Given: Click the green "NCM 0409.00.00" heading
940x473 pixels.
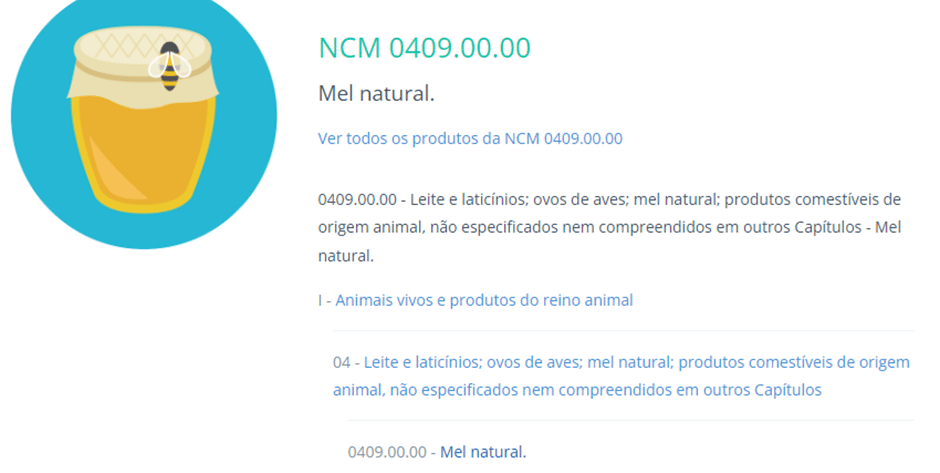Looking at the screenshot, I should point(424,48).
